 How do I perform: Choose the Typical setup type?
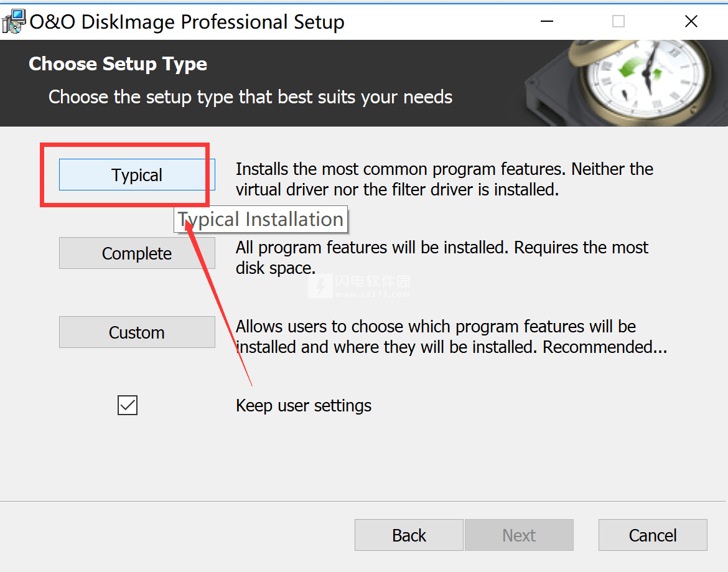pyautogui.click(x=137, y=175)
